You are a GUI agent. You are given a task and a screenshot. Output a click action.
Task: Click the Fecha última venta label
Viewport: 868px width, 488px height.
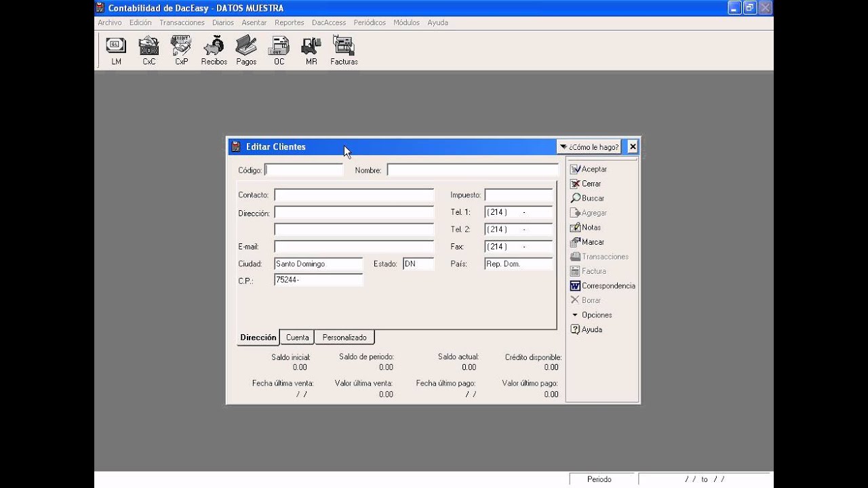coord(283,383)
